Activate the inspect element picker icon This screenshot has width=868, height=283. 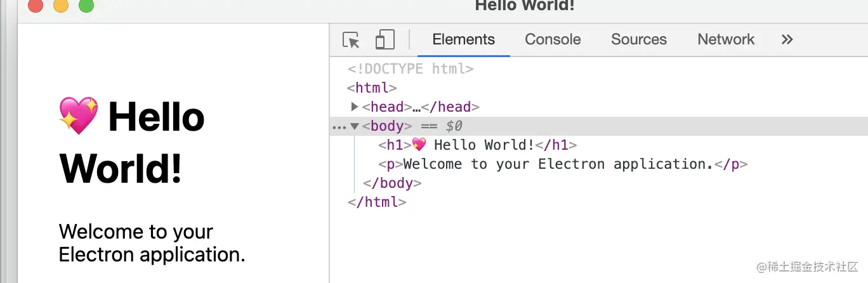pos(351,40)
